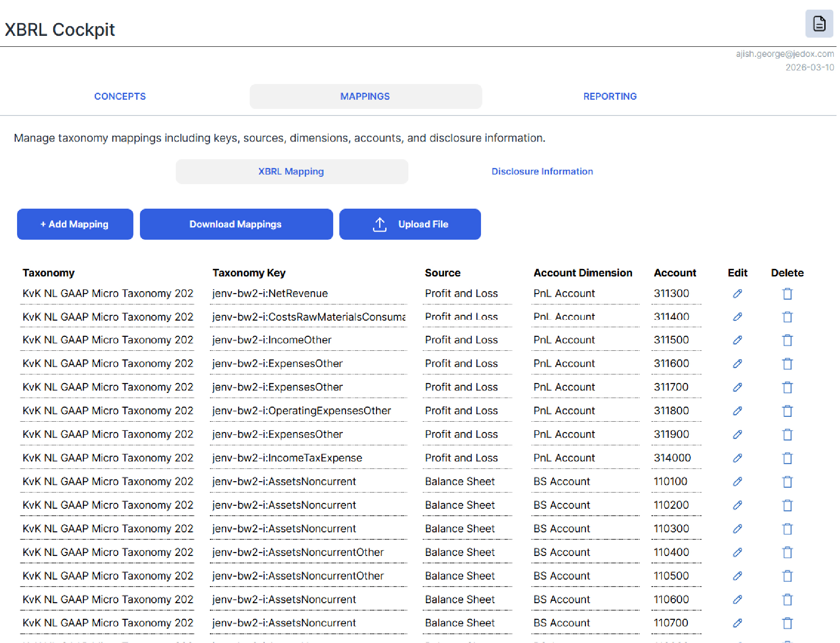This screenshot has height=643, width=840.
Task: Select the jenv-bw2-i:IncomeOther key cell
Action: click(309, 340)
